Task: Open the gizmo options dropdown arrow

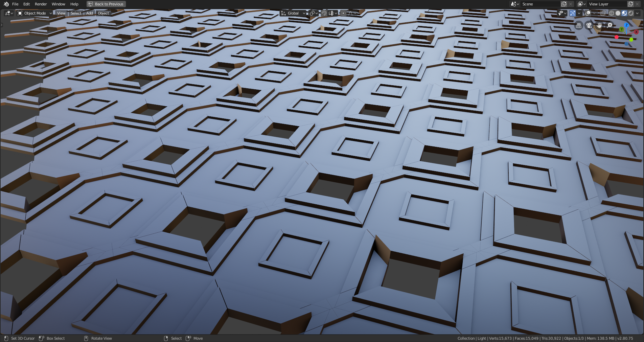Action: coord(579,13)
